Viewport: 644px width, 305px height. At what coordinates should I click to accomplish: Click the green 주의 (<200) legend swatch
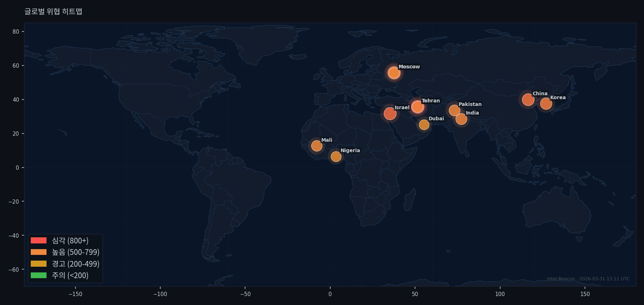click(x=39, y=275)
